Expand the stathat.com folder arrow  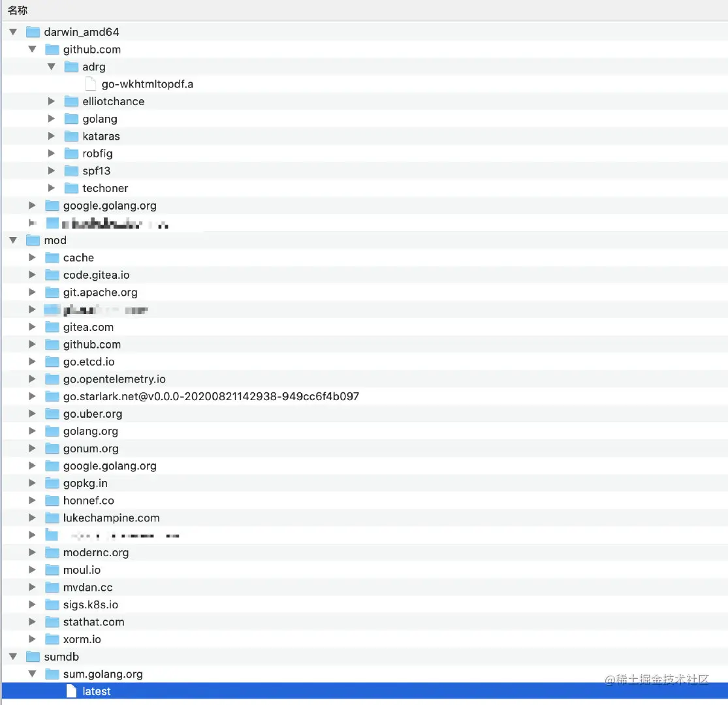(x=32, y=622)
